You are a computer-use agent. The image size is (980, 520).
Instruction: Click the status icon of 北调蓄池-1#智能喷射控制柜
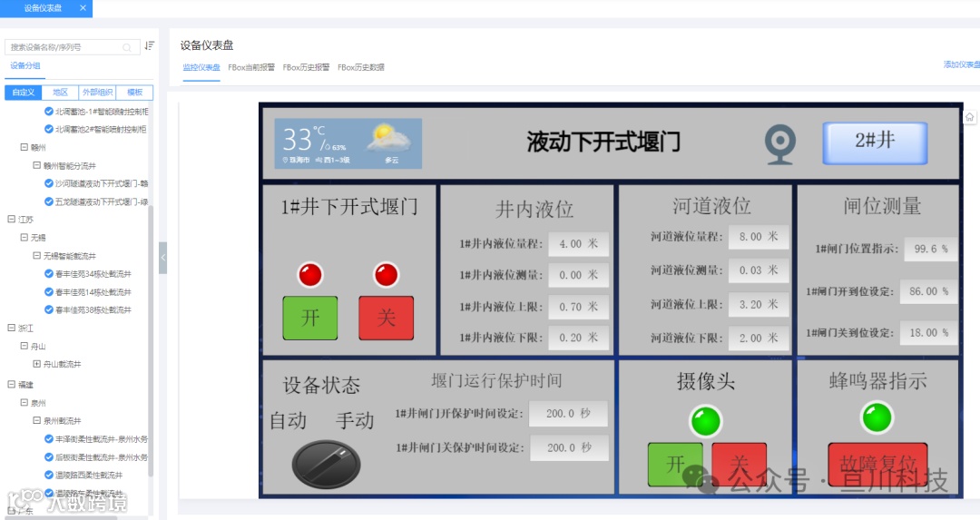49,112
